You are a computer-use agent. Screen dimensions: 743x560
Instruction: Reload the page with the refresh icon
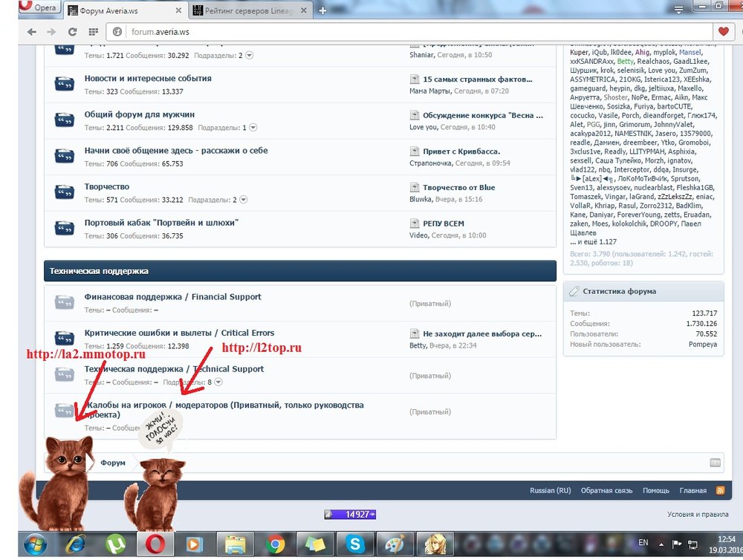[72, 32]
